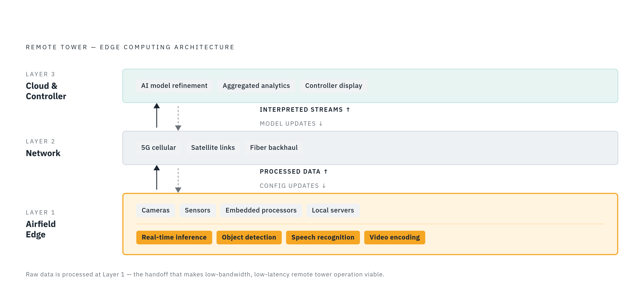This screenshot has height=304, width=644.
Task: Click the LAYER 1 label
Action: click(x=40, y=213)
